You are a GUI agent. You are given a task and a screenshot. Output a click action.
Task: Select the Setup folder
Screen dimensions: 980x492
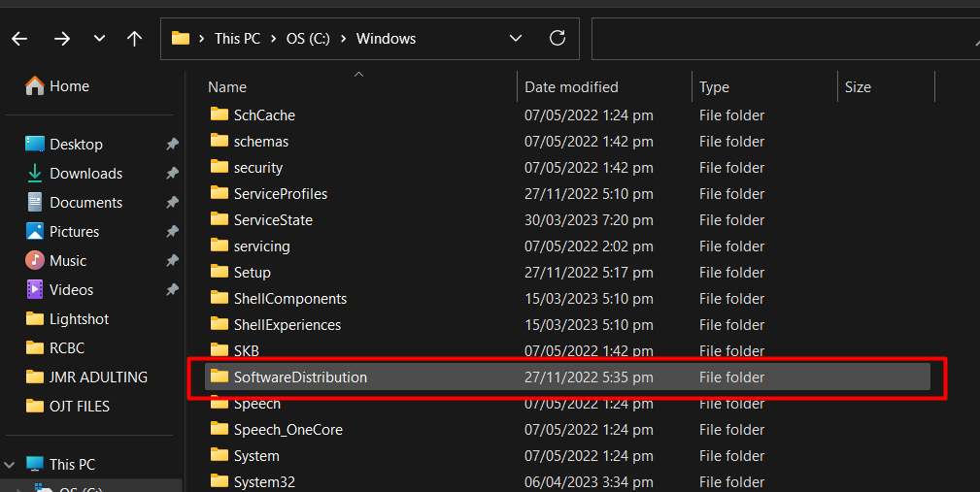(567, 273)
